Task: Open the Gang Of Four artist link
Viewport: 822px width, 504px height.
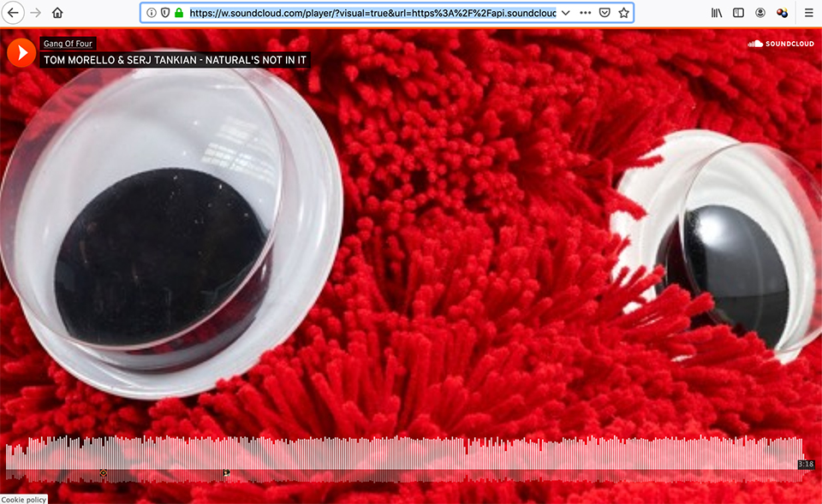Action: point(68,44)
